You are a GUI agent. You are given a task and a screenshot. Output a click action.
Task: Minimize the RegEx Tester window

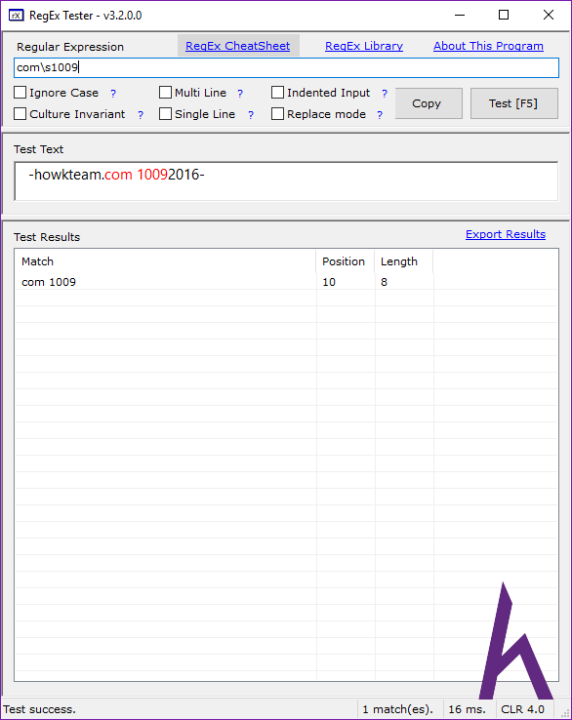(460, 15)
